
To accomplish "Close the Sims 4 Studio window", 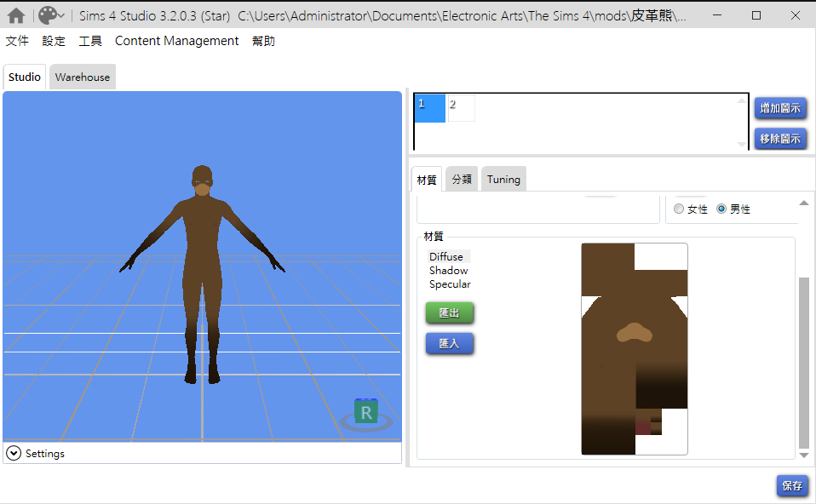I will click(796, 15).
